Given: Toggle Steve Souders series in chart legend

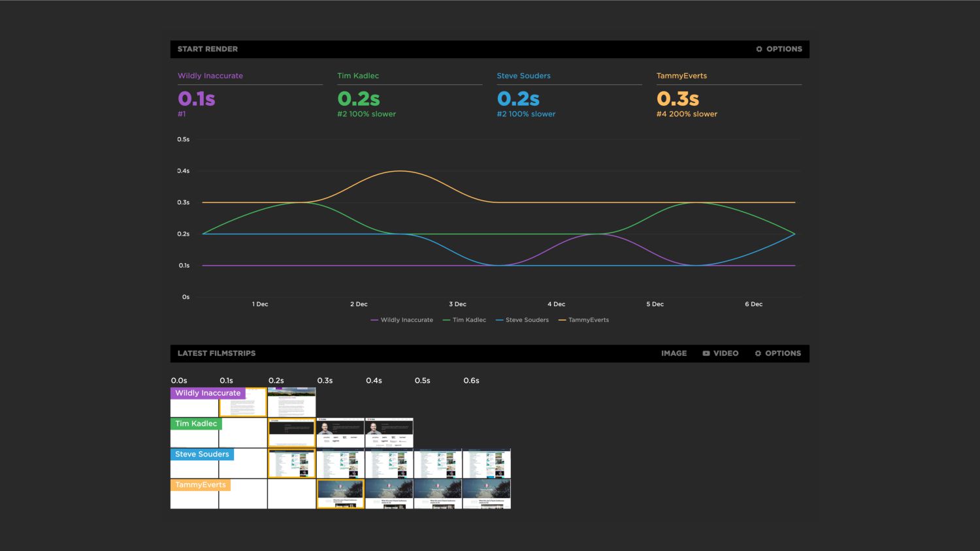Looking at the screenshot, I should pyautogui.click(x=522, y=320).
